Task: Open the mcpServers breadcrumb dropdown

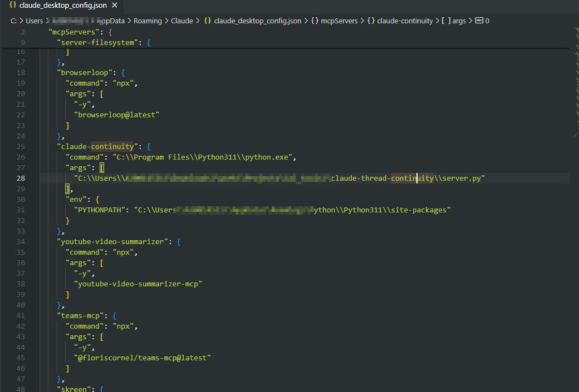Action: coord(337,21)
